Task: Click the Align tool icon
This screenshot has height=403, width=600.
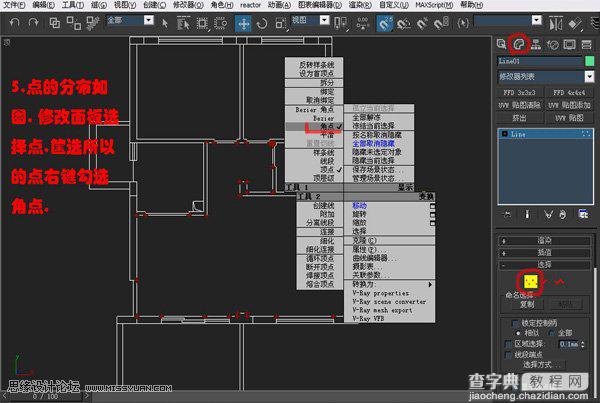Action: (575, 24)
